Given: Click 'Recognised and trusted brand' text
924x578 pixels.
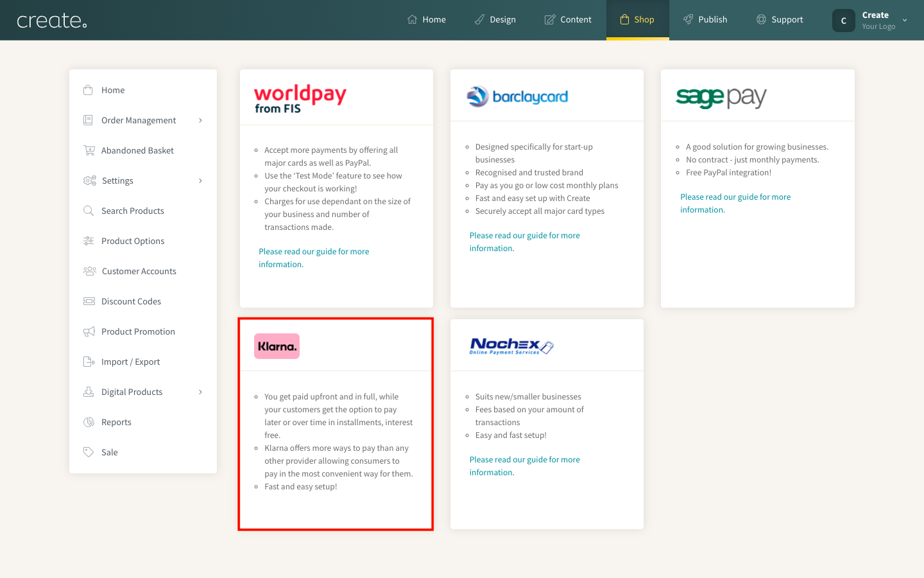Looking at the screenshot, I should (529, 172).
